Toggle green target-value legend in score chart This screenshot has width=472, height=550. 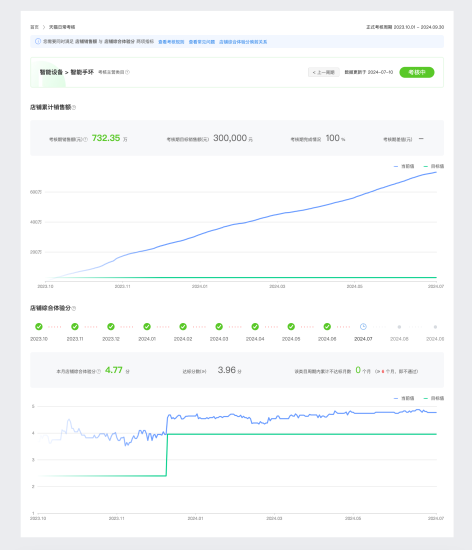click(x=434, y=398)
